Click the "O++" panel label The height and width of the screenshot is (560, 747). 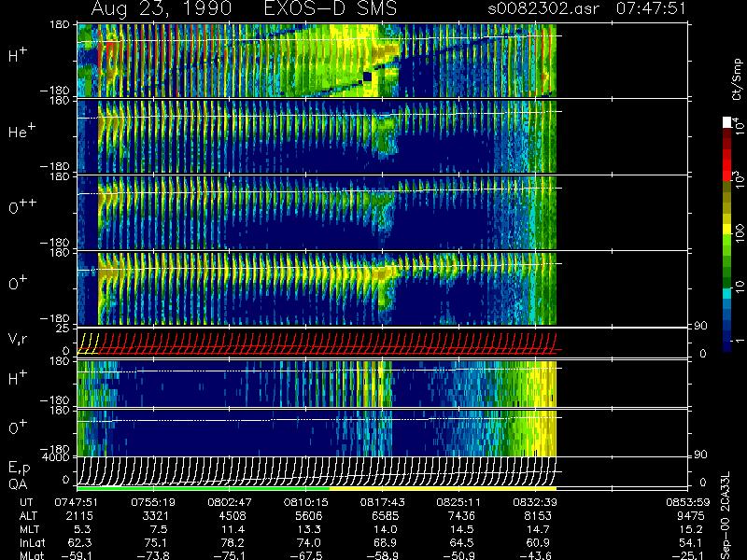point(22,207)
